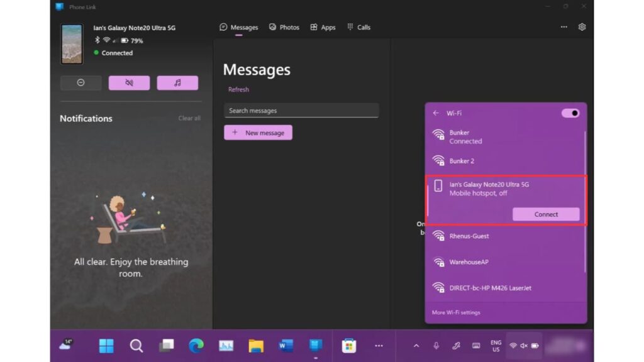Select the Bunker connected network

(505, 136)
